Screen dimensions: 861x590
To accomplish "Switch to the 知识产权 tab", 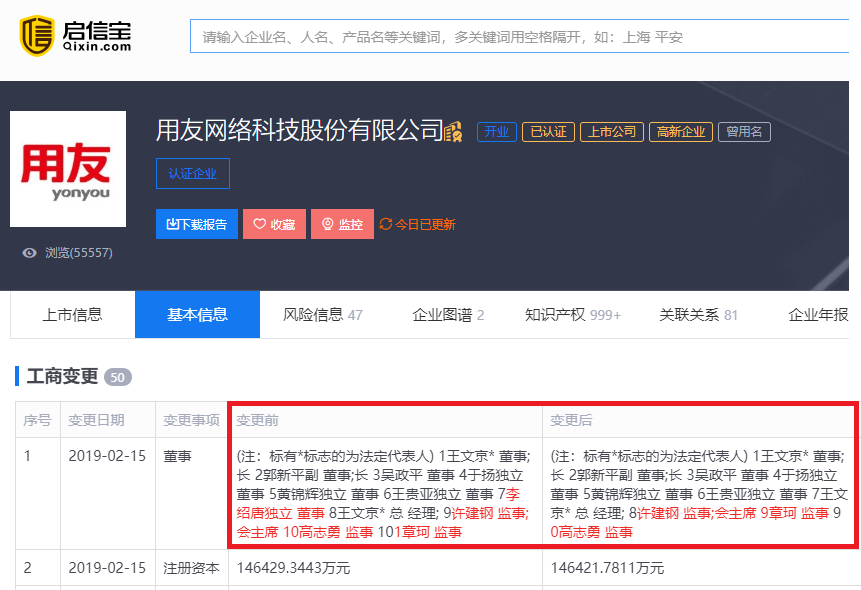I will coord(558,313).
